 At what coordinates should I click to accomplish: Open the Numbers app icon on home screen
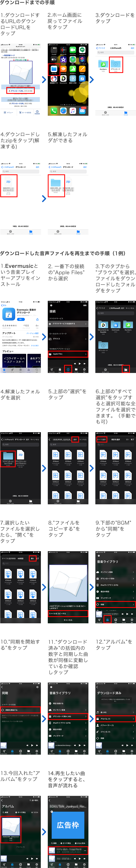pos(73,69)
